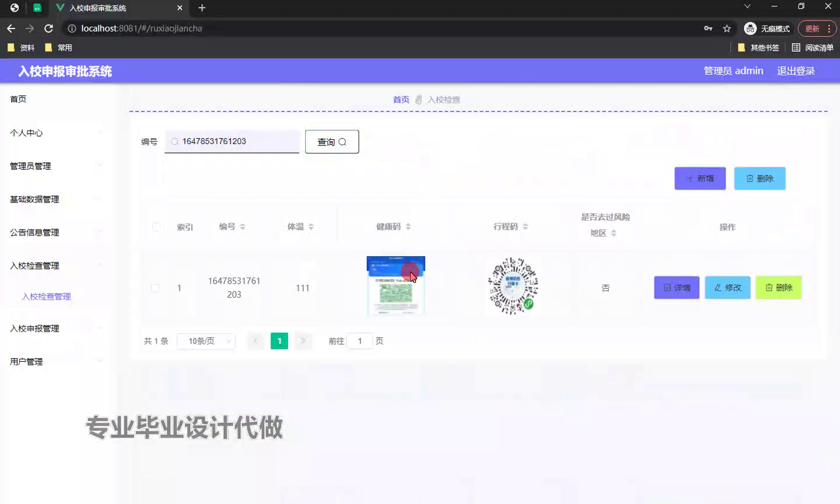Viewport: 840px width, 504px height.
Task: Click the 编号 search input field
Action: [232, 142]
